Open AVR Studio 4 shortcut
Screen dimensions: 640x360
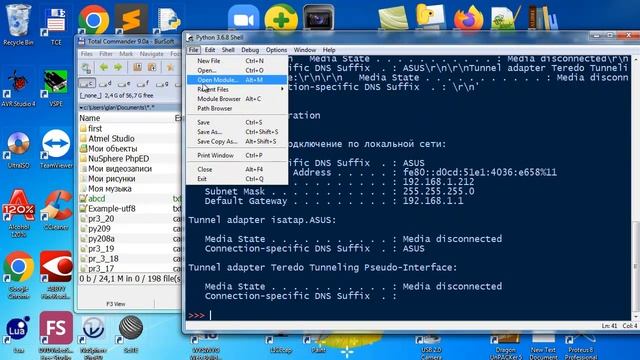[18, 88]
